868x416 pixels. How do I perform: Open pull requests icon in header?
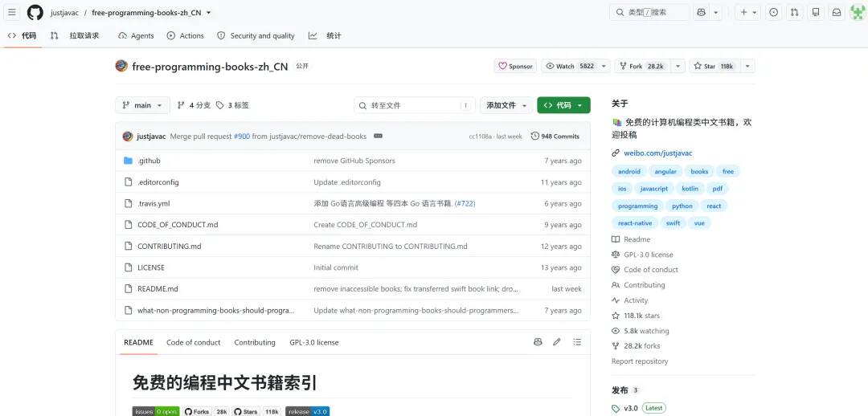pos(794,12)
